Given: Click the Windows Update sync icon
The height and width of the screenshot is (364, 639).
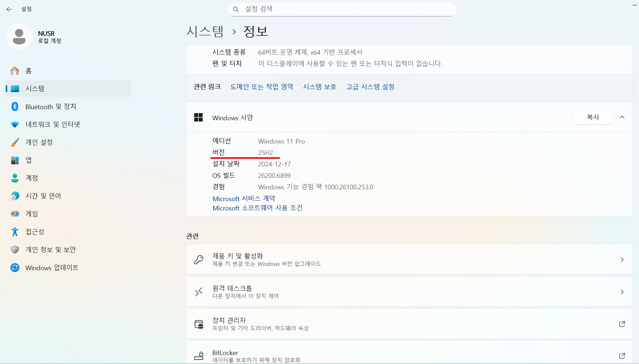Looking at the screenshot, I should click(x=15, y=268).
